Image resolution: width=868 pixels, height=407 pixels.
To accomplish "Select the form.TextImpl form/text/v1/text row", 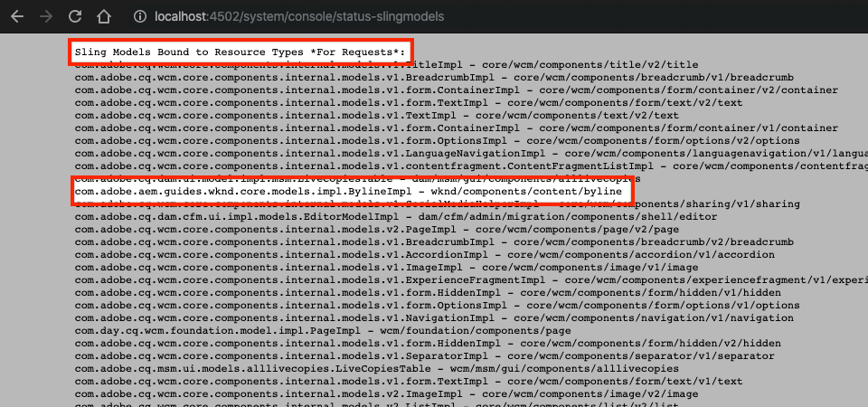I will 409,382.
